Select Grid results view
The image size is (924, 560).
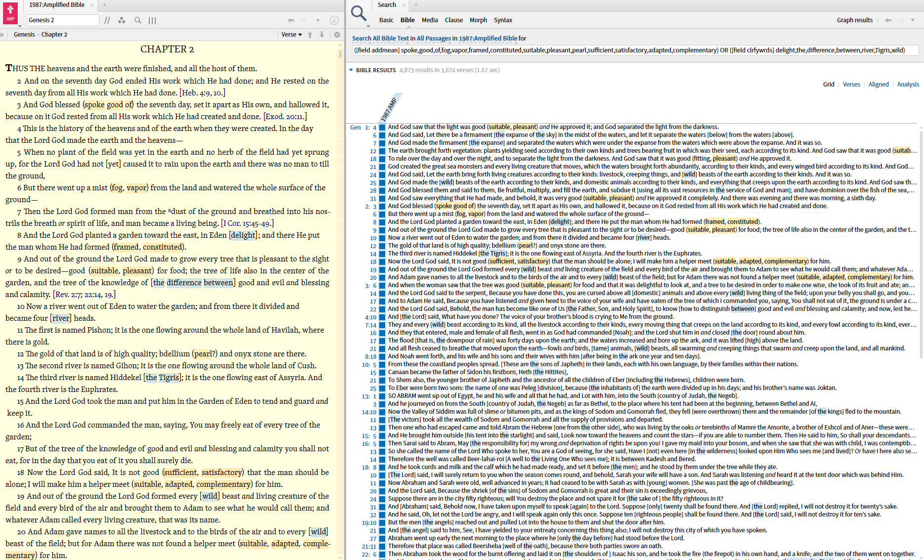coord(829,85)
